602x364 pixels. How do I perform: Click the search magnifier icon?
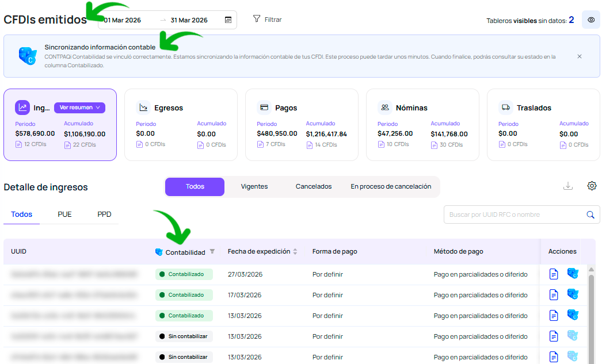590,215
